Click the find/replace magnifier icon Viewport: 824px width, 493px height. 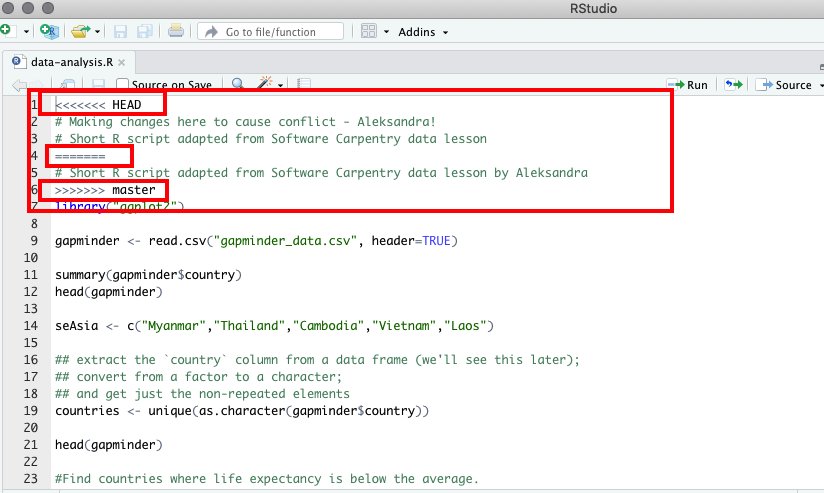click(x=238, y=85)
